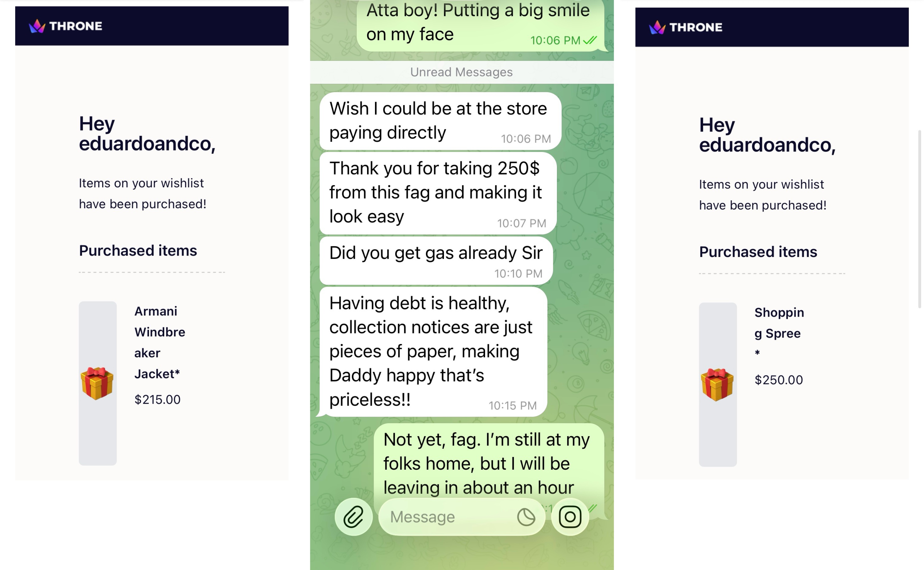Click the $215.00 price in left email
Viewport: 924px width, 570px height.
tap(157, 400)
